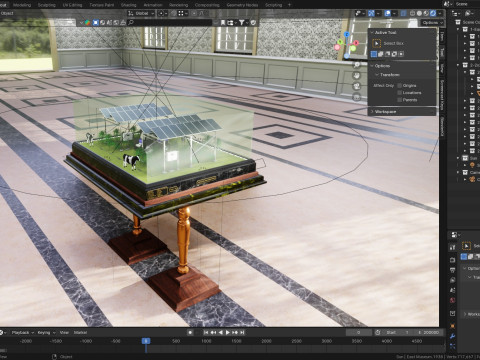This screenshot has width=480, height=360.
Task: Open the Global transform orientation dropdown
Action: (141, 13)
